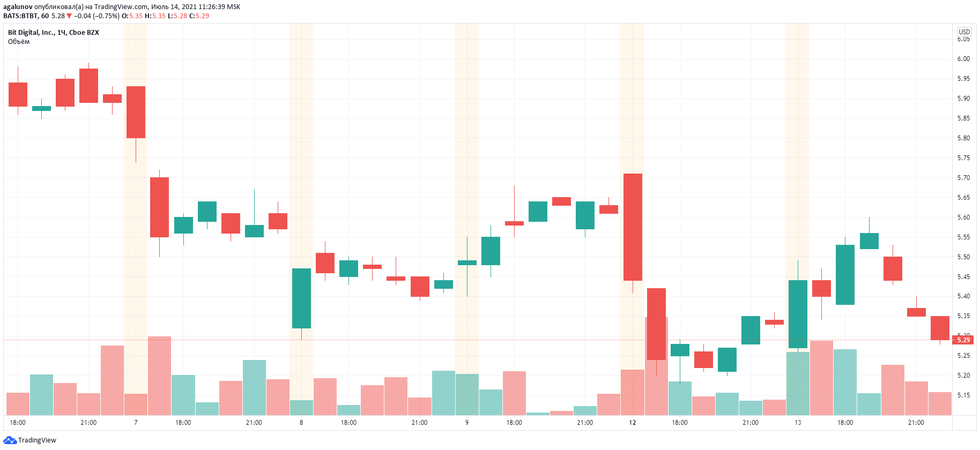
Task: Select the tall green candle above date 8
Action: tap(301, 298)
